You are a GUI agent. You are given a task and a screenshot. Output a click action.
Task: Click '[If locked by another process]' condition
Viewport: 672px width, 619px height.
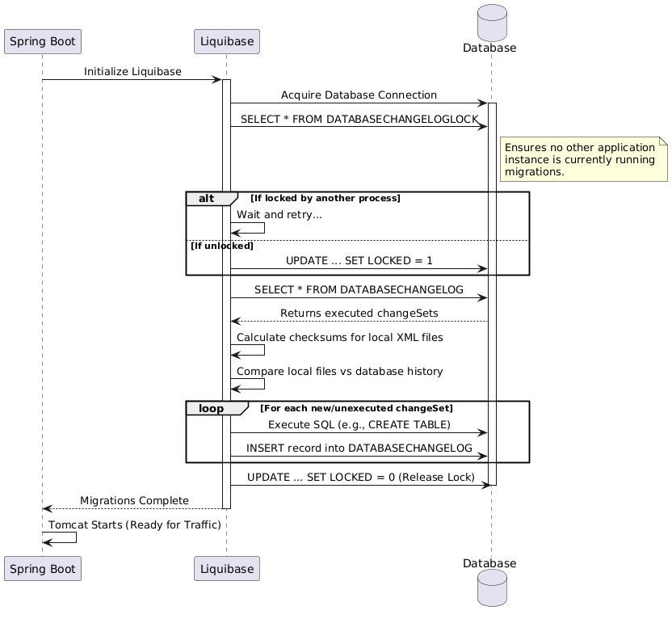point(325,198)
